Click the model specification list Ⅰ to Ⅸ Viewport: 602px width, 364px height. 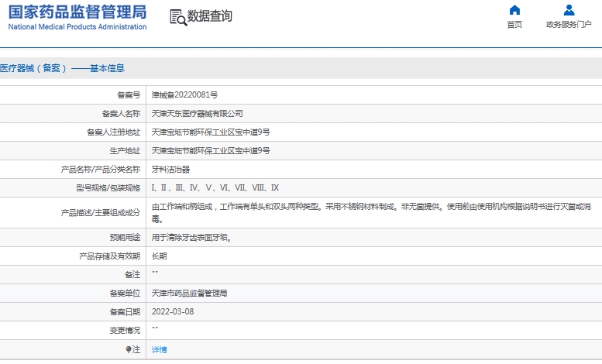point(215,188)
